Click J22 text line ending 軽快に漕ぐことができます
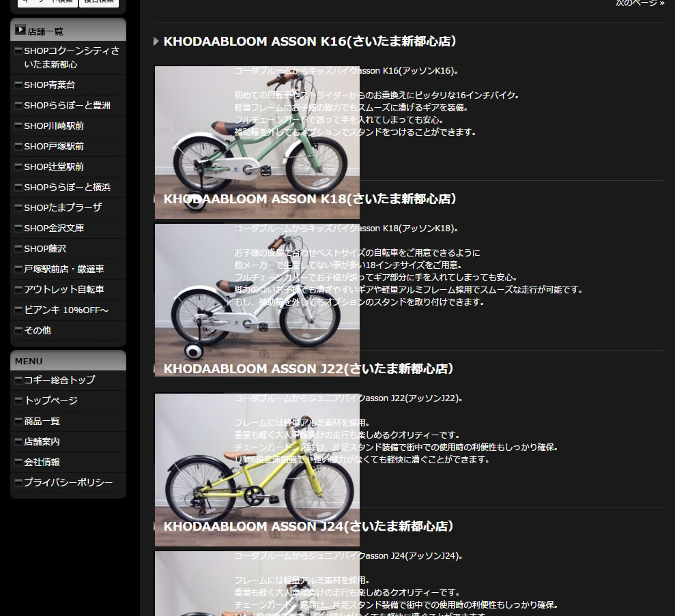675x616 pixels. 362,459
